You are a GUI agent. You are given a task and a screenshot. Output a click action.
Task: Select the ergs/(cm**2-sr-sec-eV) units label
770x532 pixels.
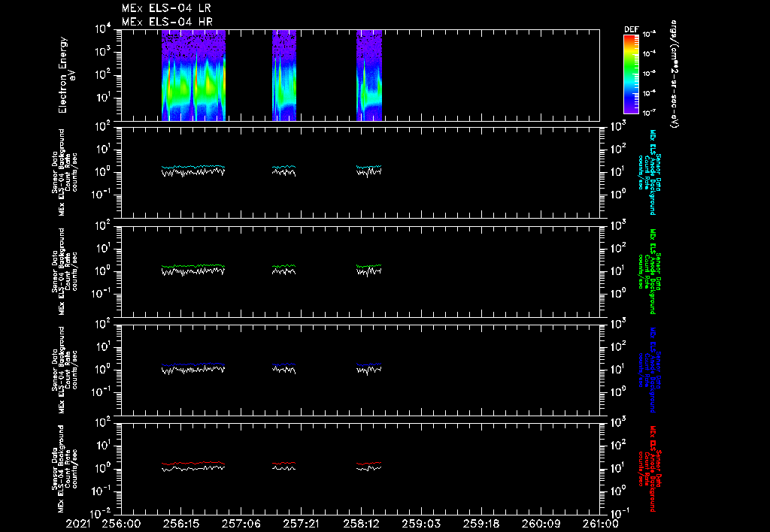pyautogui.click(x=675, y=74)
